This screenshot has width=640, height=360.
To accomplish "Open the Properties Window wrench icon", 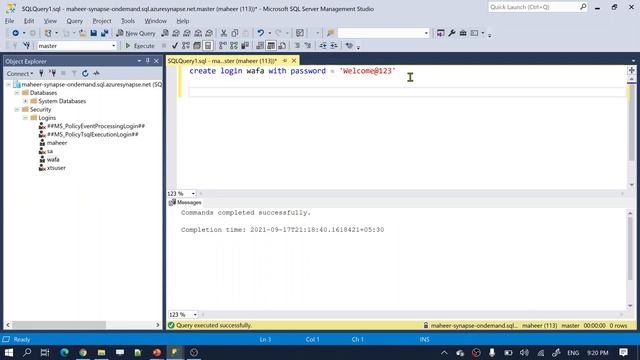I will 451,33.
